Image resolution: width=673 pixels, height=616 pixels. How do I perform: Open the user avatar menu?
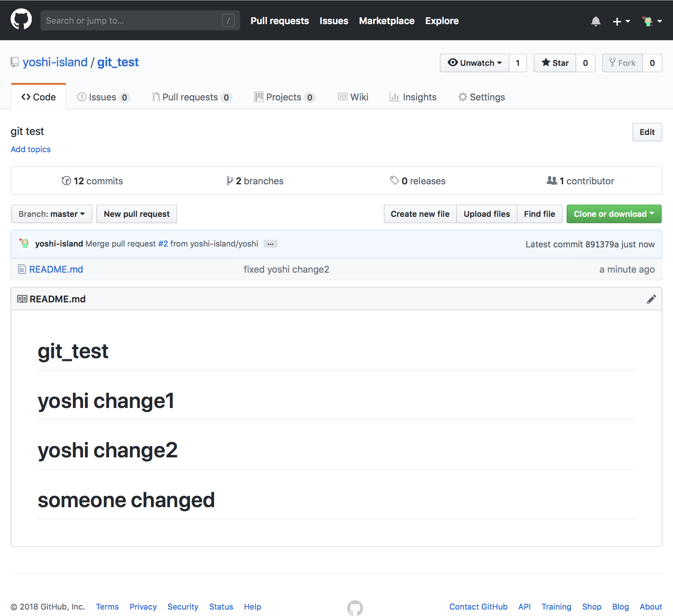tap(652, 21)
